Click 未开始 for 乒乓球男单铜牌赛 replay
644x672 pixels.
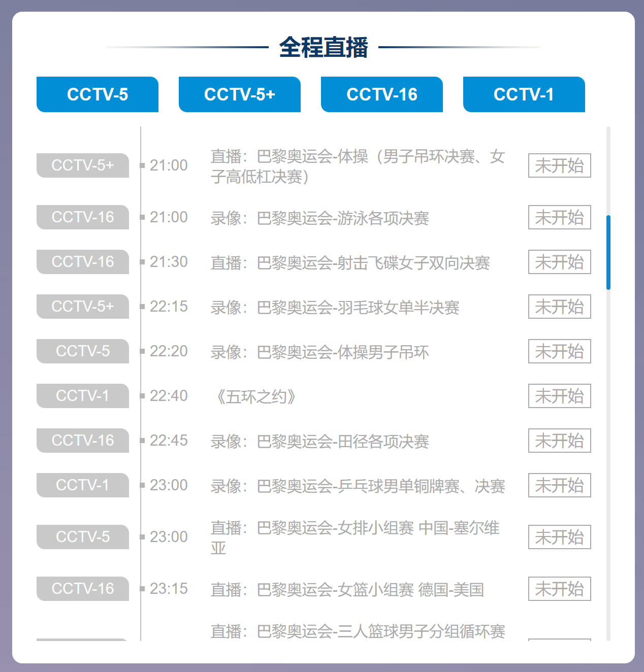[x=559, y=485]
